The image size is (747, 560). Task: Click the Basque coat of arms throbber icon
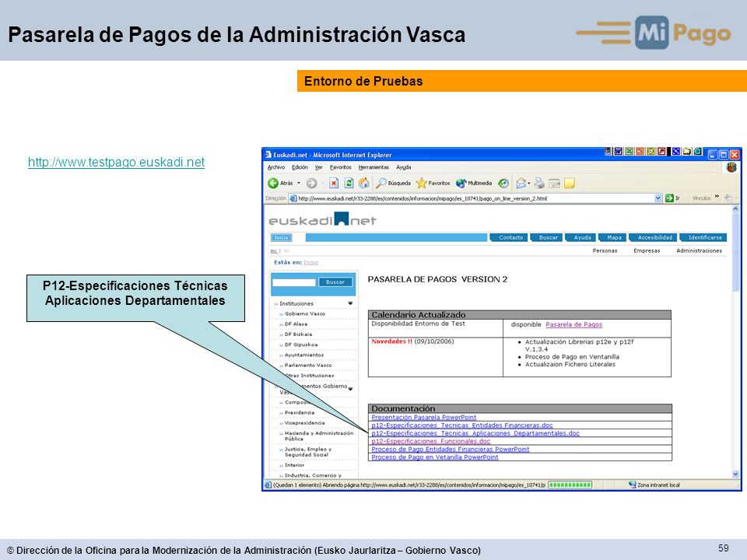pyautogui.click(x=731, y=167)
